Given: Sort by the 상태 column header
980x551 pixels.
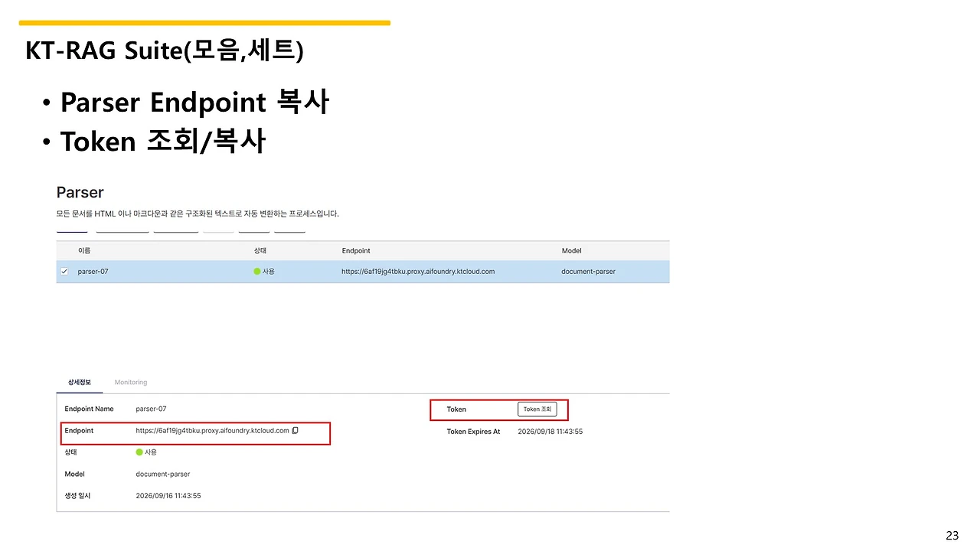Looking at the screenshot, I should (260, 251).
